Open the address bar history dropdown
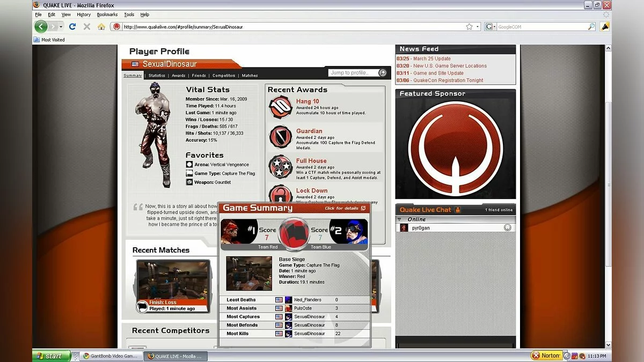The width and height of the screenshot is (644, 362). 478,26
